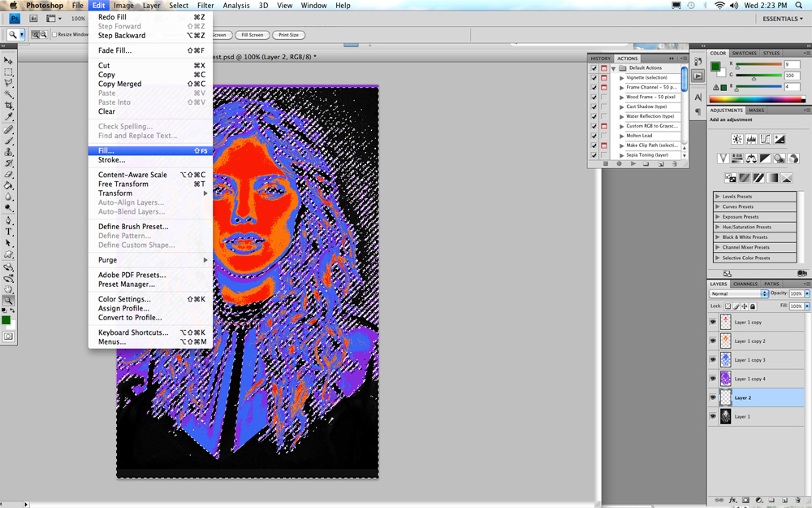The width and height of the screenshot is (812, 508).
Task: Select the Blur tool
Action: (8, 197)
